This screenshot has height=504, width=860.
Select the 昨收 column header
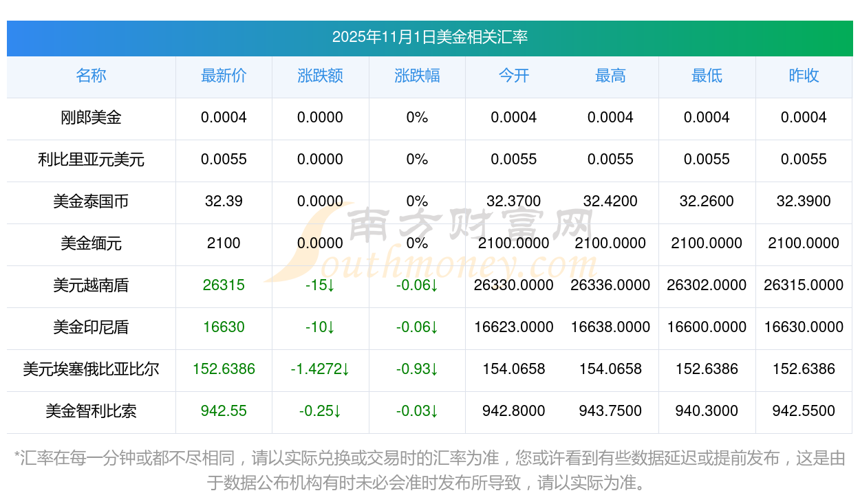804,76
